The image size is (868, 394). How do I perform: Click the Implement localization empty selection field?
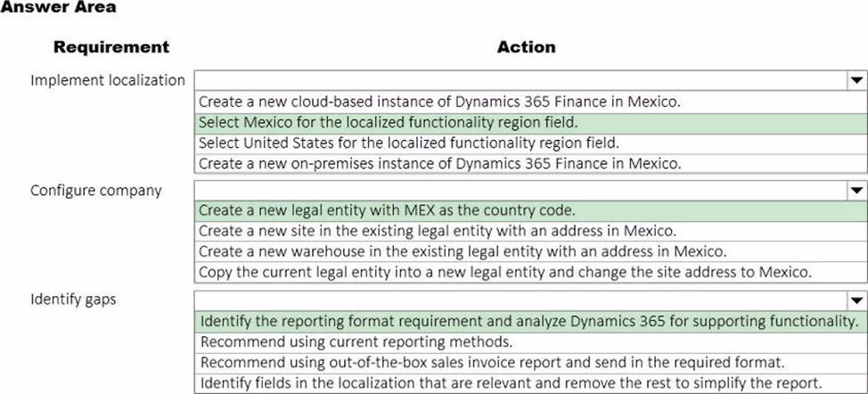[x=517, y=80]
